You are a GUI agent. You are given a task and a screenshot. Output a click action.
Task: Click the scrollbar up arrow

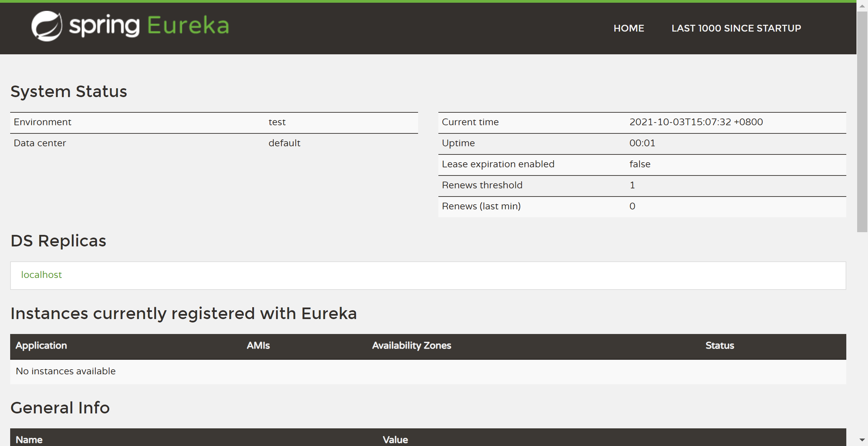(x=862, y=6)
